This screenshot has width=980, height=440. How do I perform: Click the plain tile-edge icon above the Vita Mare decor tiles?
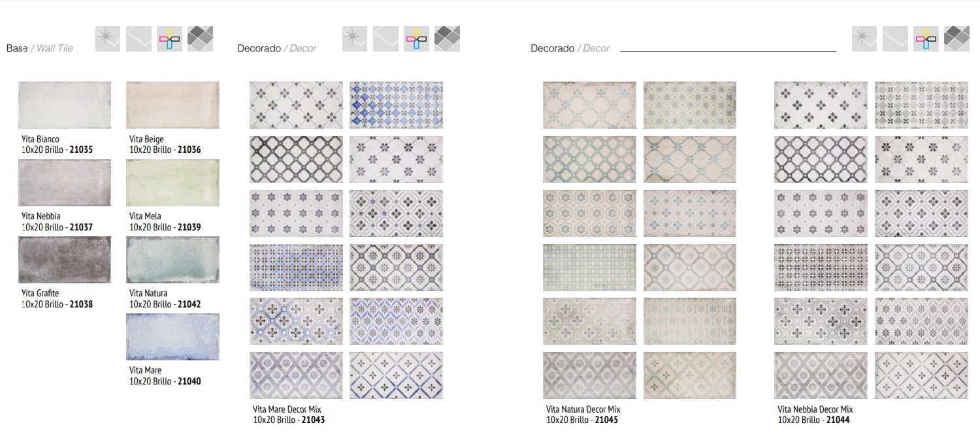385,39
